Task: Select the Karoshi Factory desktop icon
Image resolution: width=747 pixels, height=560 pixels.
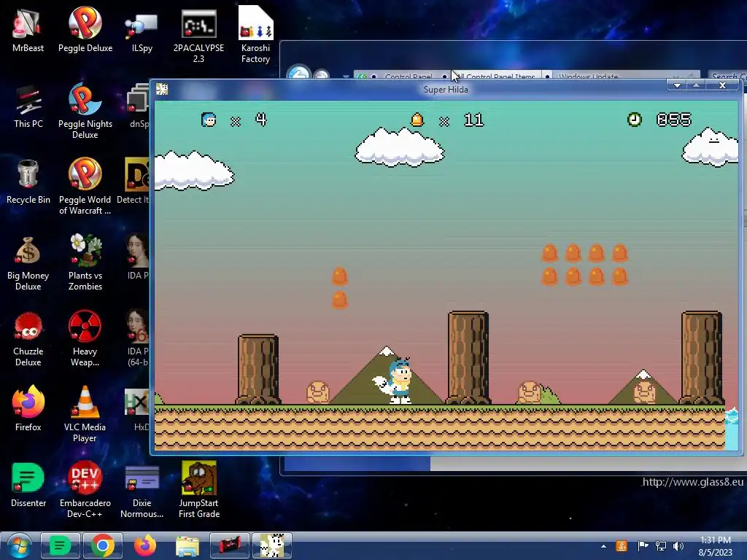Action: [255, 35]
